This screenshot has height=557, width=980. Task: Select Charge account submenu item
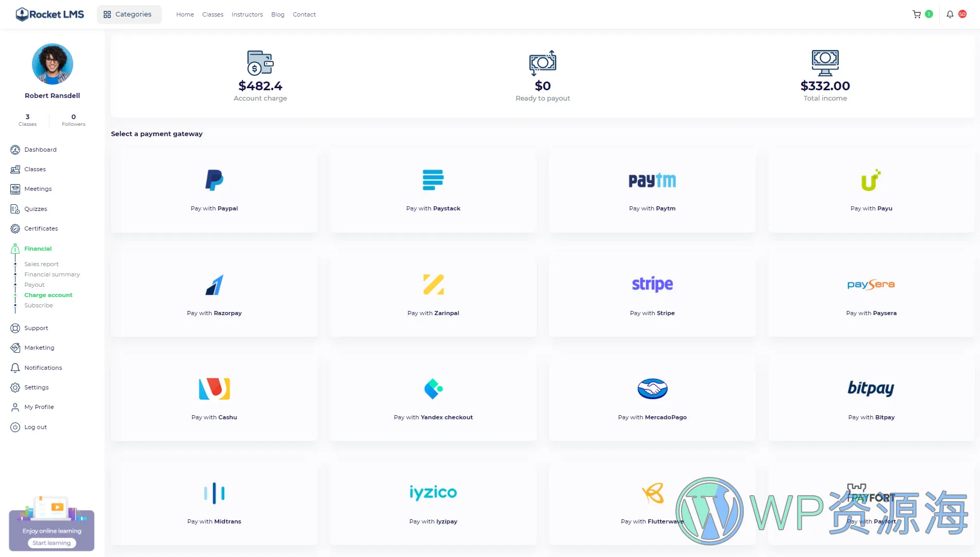48,295
